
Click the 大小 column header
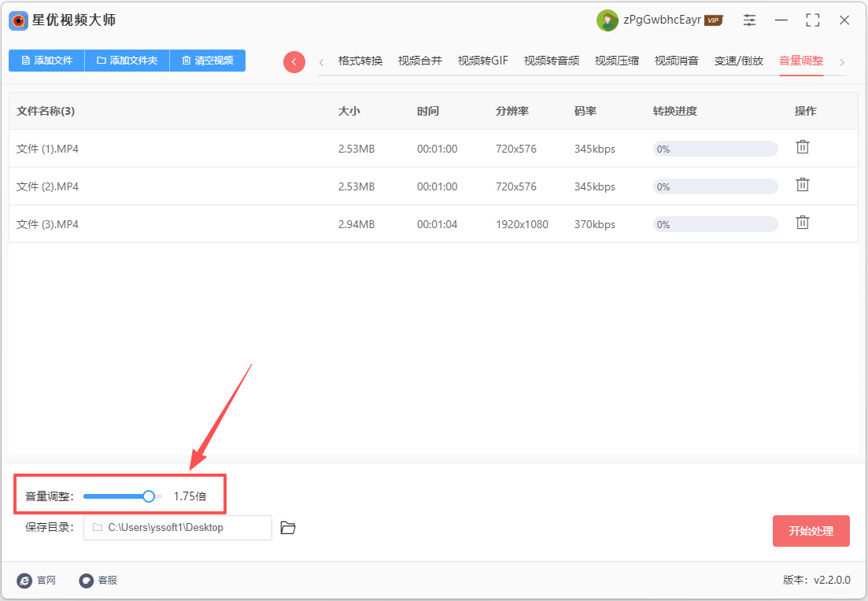349,111
